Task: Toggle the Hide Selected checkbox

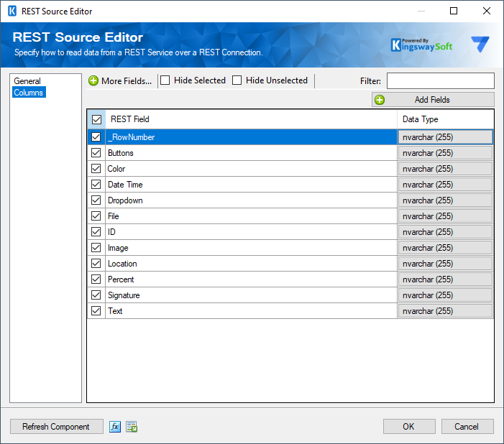Action: [165, 80]
